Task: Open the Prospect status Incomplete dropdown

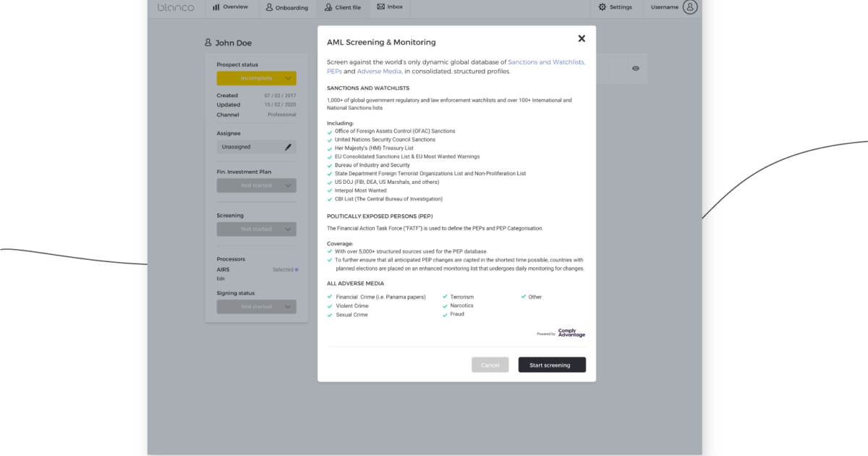Action: click(256, 78)
